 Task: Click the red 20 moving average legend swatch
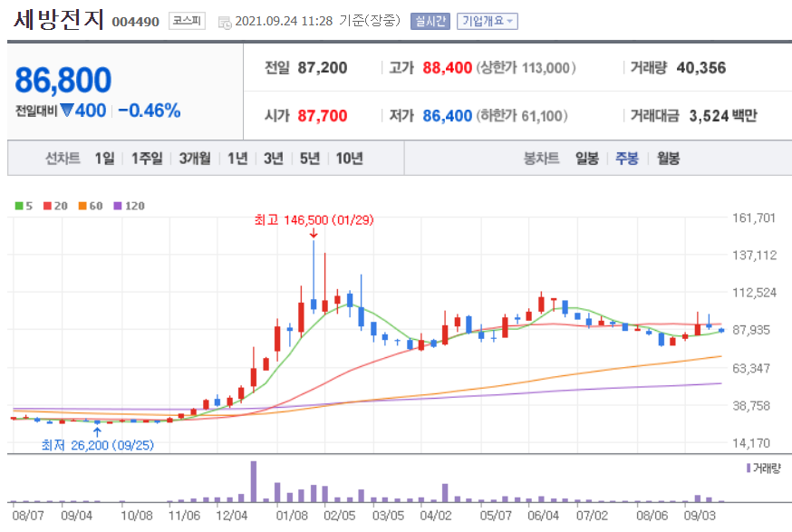[x=47, y=206]
